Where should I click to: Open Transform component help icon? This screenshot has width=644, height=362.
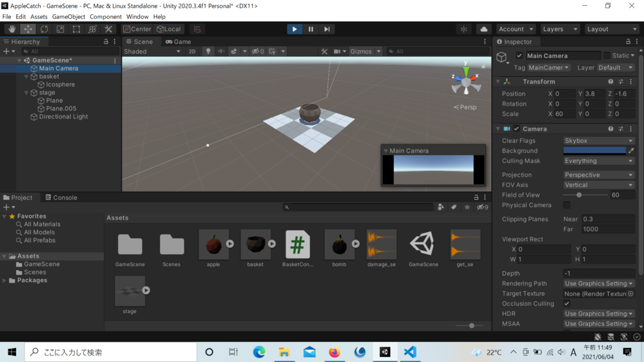coord(610,82)
